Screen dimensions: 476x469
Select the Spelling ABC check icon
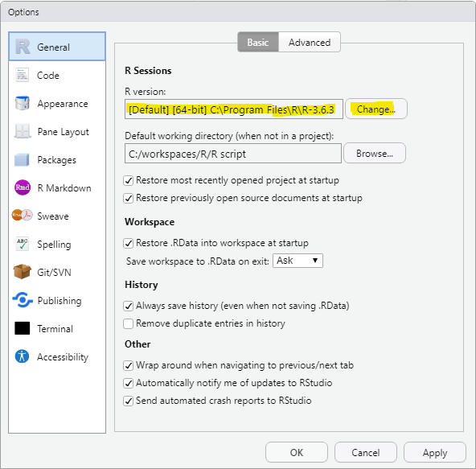coord(23,244)
